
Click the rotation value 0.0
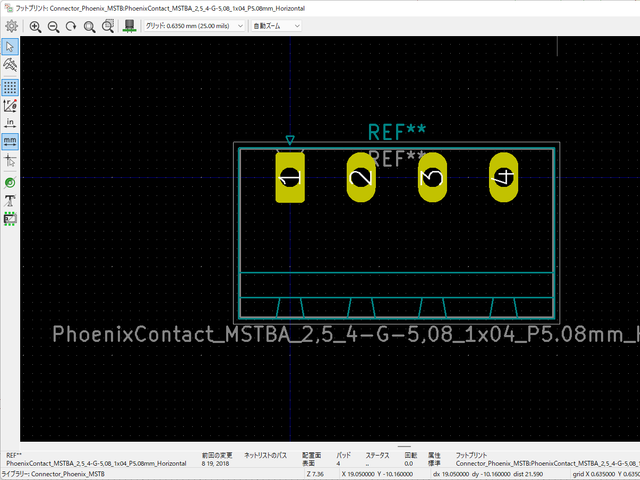[409, 464]
